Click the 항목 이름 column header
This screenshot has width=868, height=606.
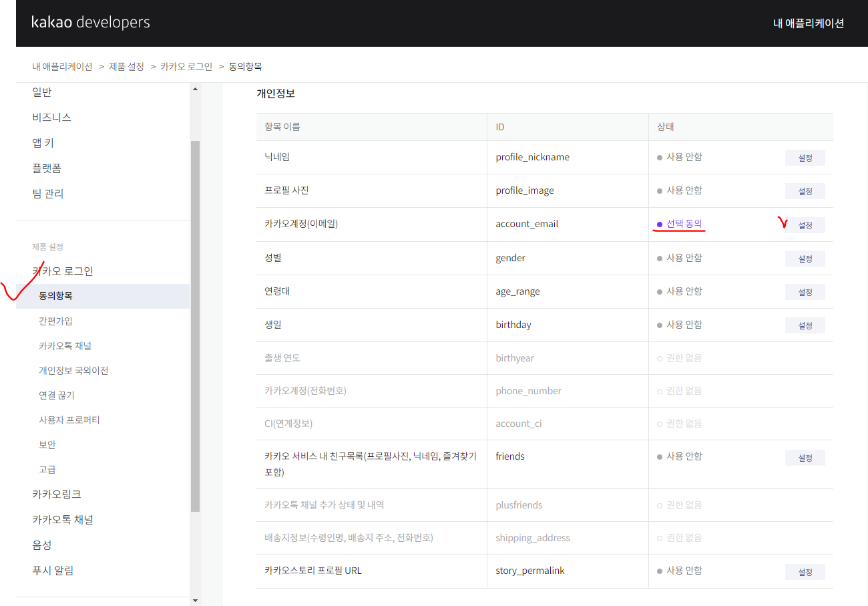click(282, 127)
